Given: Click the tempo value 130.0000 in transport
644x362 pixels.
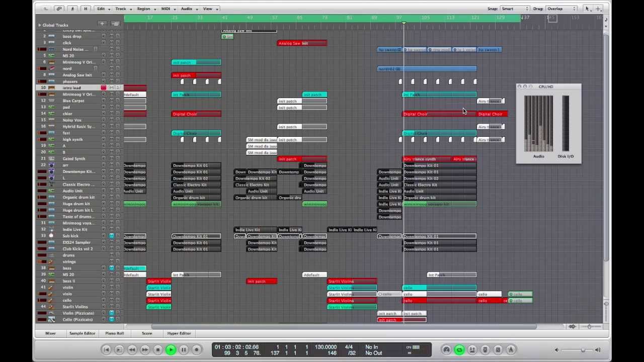Looking at the screenshot, I should point(326,347).
